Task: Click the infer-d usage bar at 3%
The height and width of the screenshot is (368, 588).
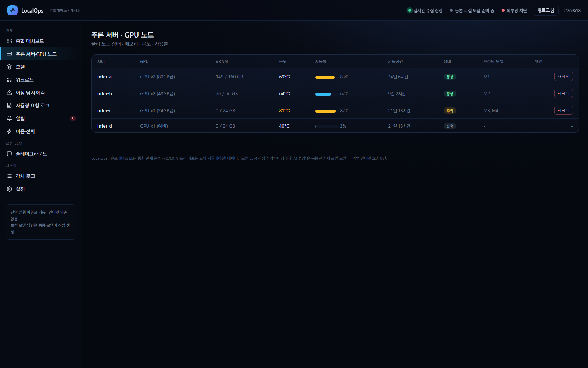Action: (327, 127)
